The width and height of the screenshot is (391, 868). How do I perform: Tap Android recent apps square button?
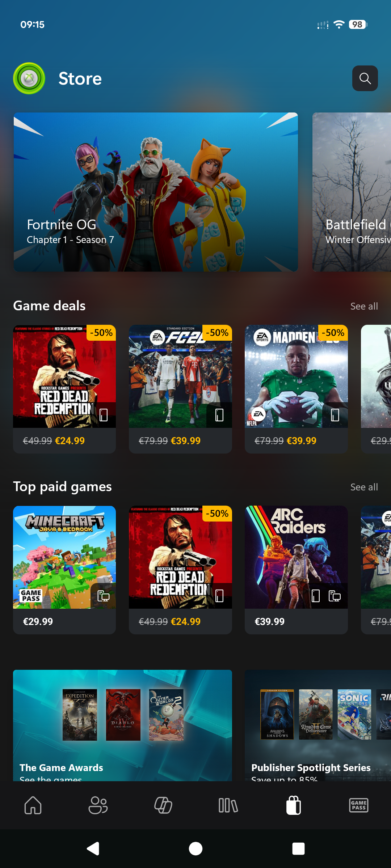(298, 848)
